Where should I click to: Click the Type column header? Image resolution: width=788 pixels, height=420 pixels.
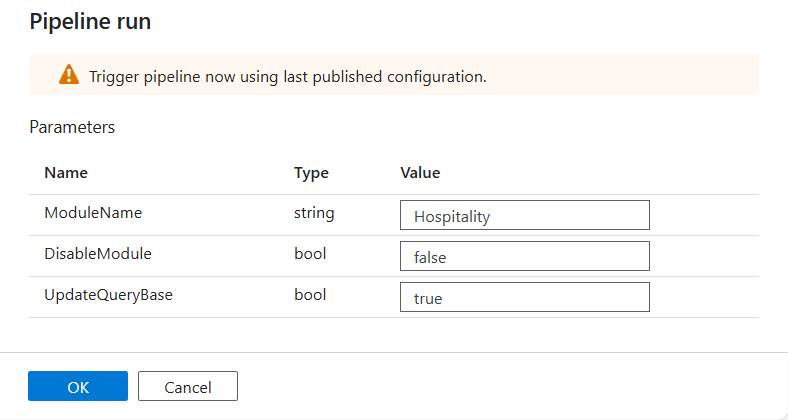point(311,173)
